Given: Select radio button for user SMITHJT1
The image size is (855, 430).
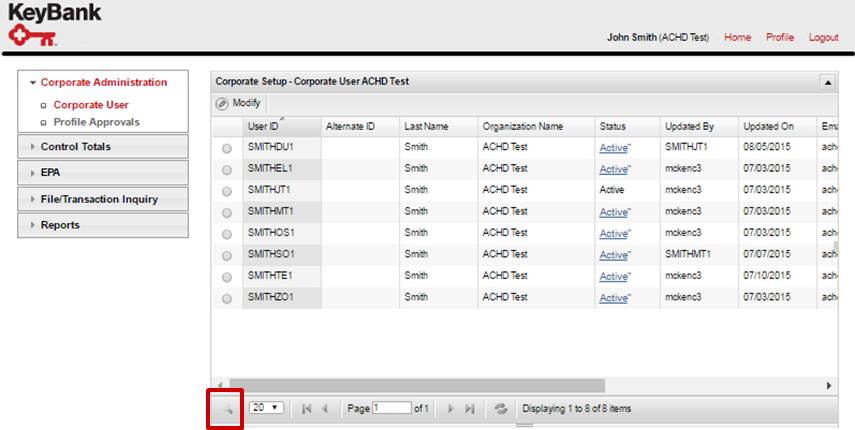Looking at the screenshot, I should [227, 191].
